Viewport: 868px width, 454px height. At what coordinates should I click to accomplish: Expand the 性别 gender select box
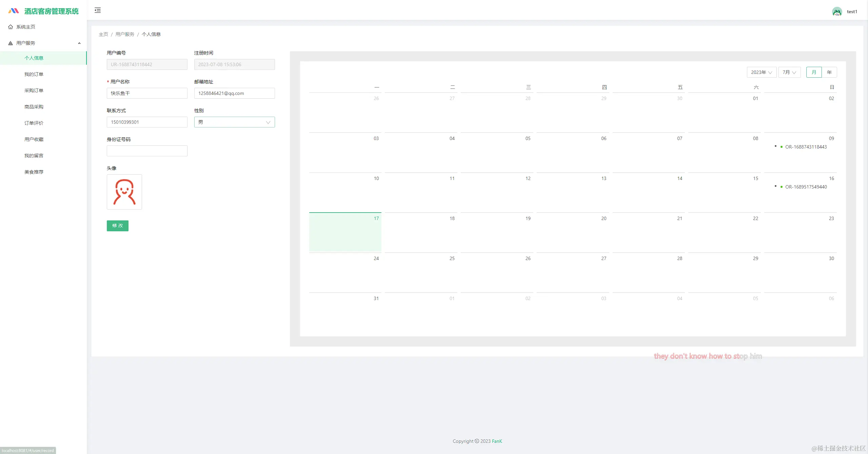pyautogui.click(x=234, y=122)
